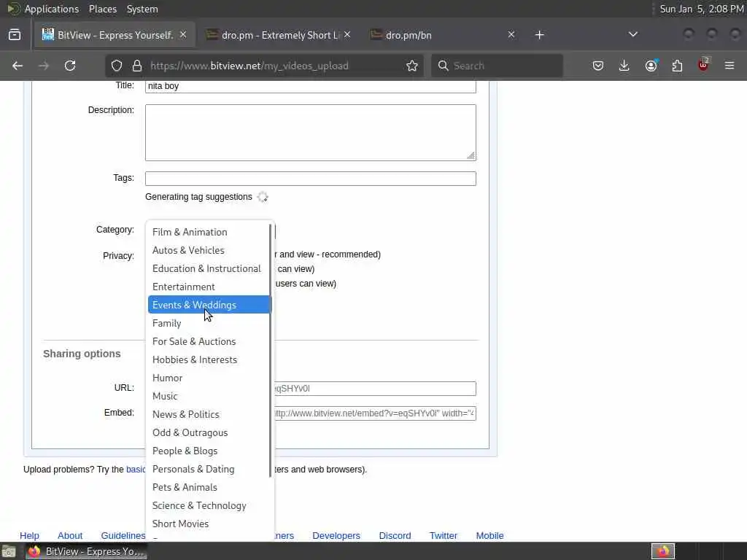Open the extensions puzzle icon
Image resolution: width=747 pixels, height=560 pixels.
click(677, 66)
